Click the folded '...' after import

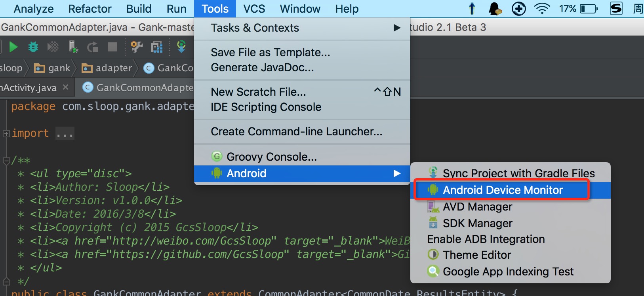click(65, 134)
